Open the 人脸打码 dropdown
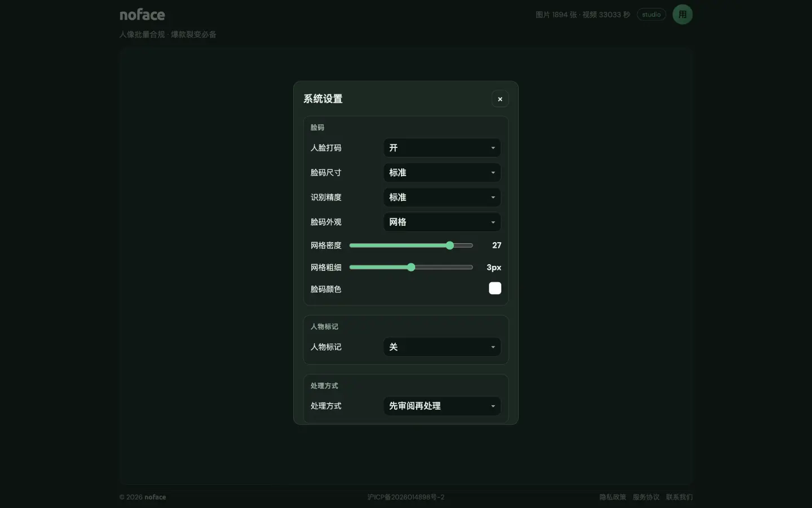 pos(442,148)
